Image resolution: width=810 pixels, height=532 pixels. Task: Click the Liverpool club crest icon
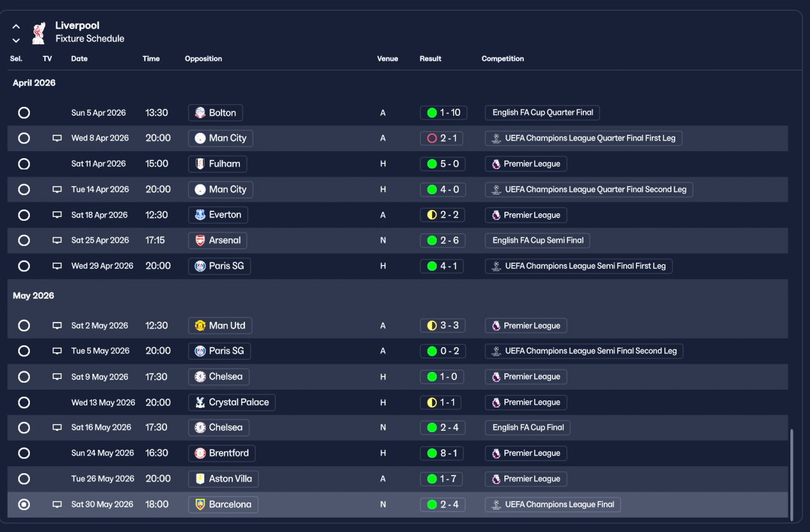tap(39, 33)
